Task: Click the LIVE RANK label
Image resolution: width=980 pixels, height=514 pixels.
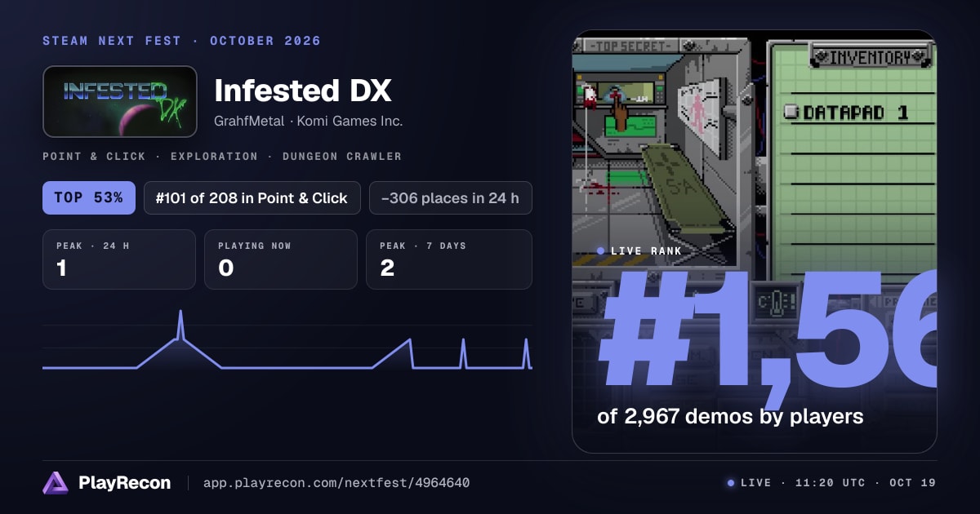Action: pos(646,250)
